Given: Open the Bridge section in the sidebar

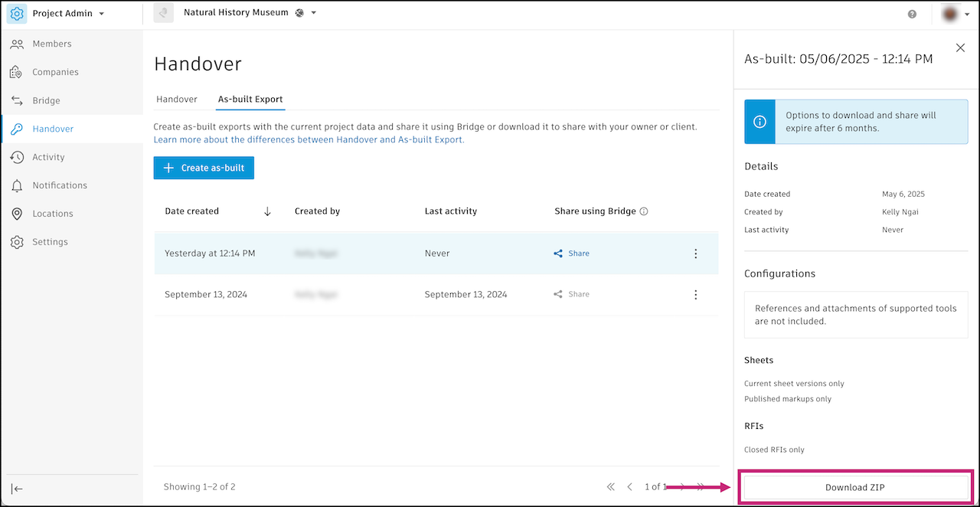Looking at the screenshot, I should click(46, 100).
